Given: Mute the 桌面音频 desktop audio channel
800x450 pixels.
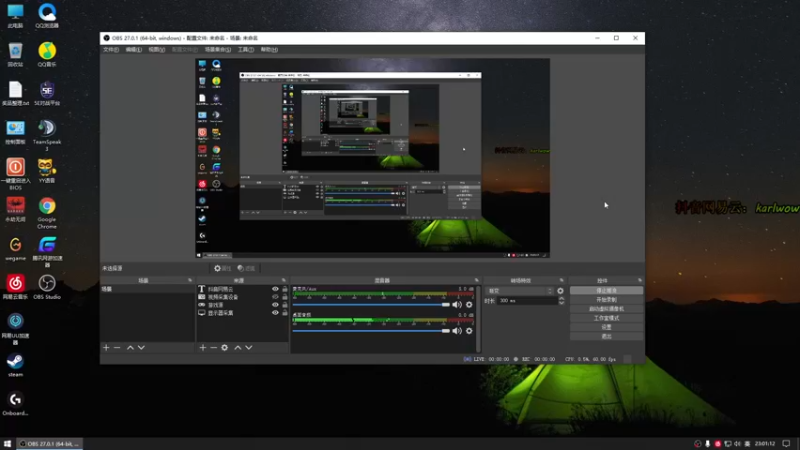Looking at the screenshot, I should point(457,331).
